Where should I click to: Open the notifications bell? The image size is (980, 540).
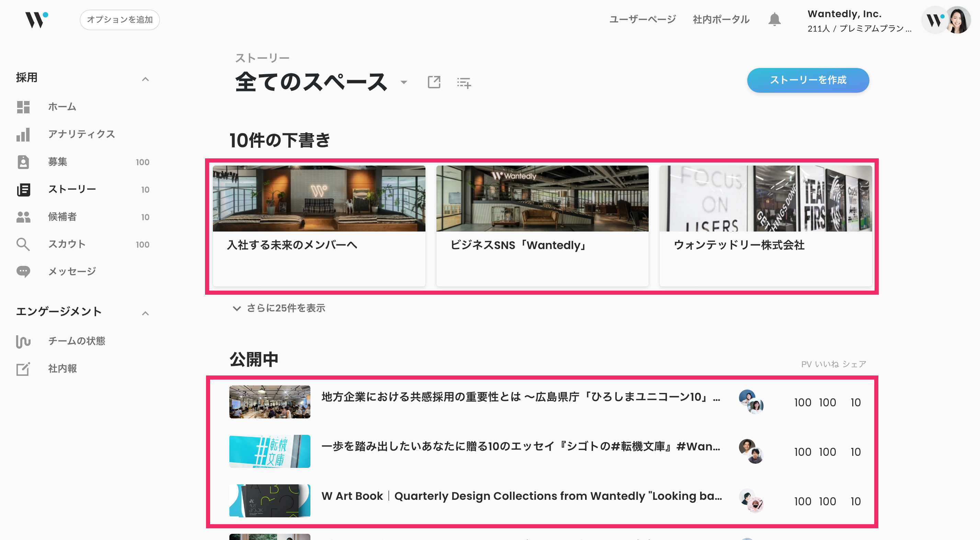click(x=774, y=19)
